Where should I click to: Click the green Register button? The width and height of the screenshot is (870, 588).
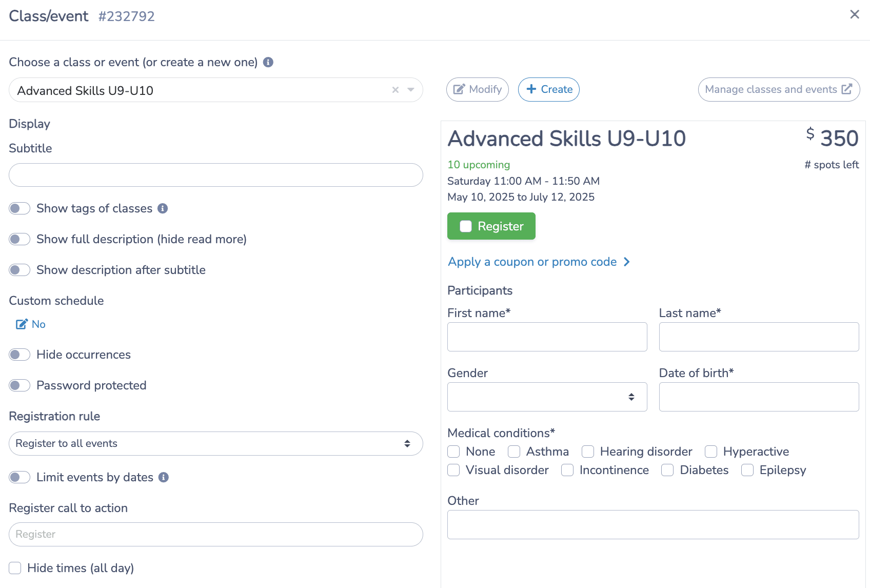(491, 226)
